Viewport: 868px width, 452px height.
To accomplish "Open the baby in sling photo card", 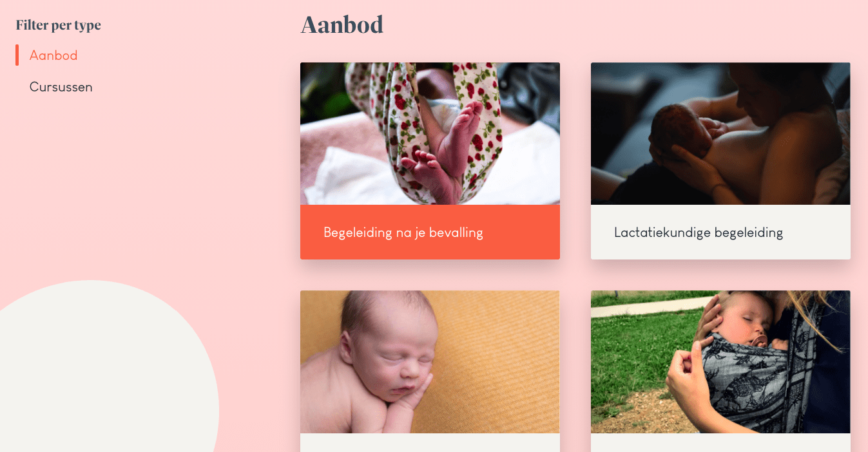I will click(x=720, y=362).
